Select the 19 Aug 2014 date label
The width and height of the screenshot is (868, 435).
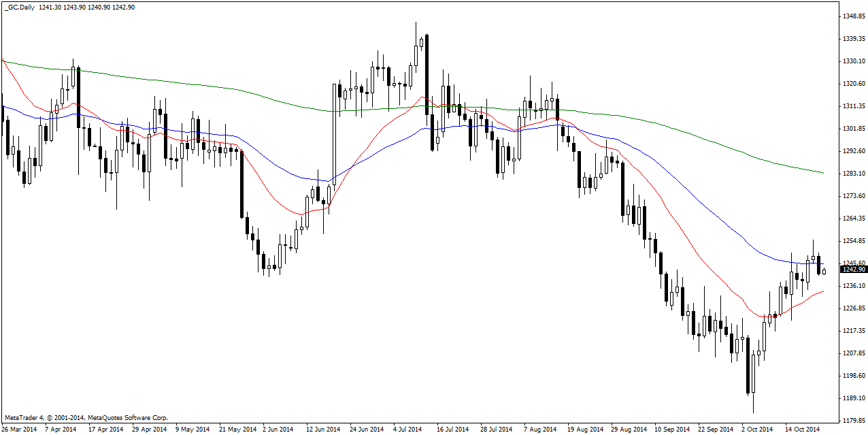586,430
